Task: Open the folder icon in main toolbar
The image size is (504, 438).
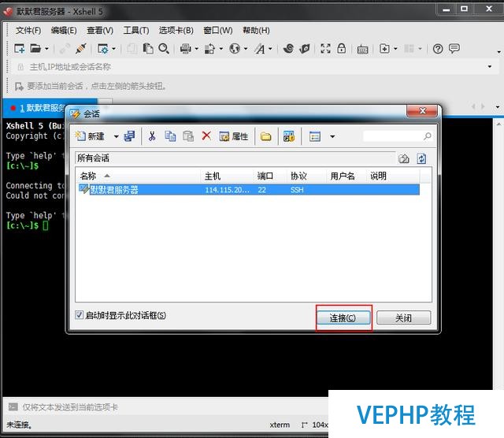Action: pos(35,49)
